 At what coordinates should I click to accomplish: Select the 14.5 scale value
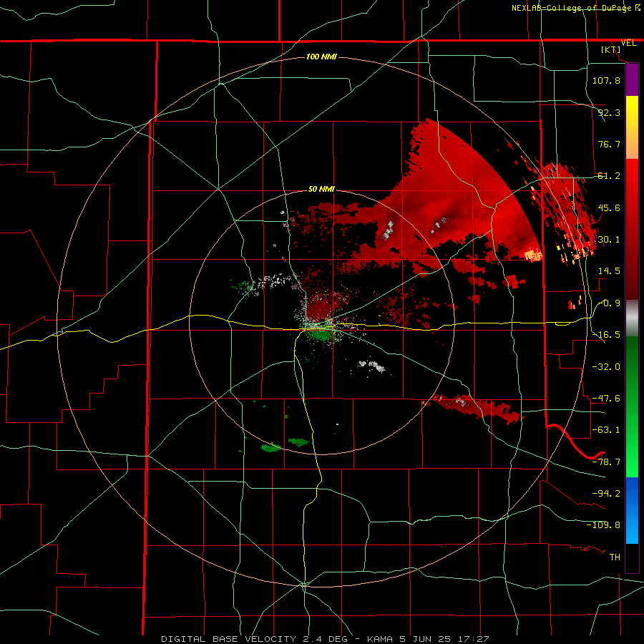tap(609, 271)
